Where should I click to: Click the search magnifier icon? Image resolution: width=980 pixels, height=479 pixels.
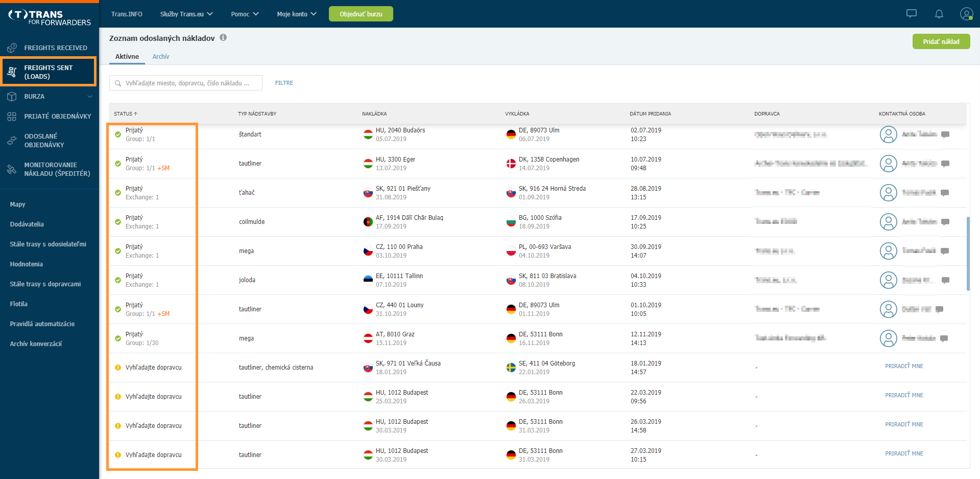tap(118, 83)
